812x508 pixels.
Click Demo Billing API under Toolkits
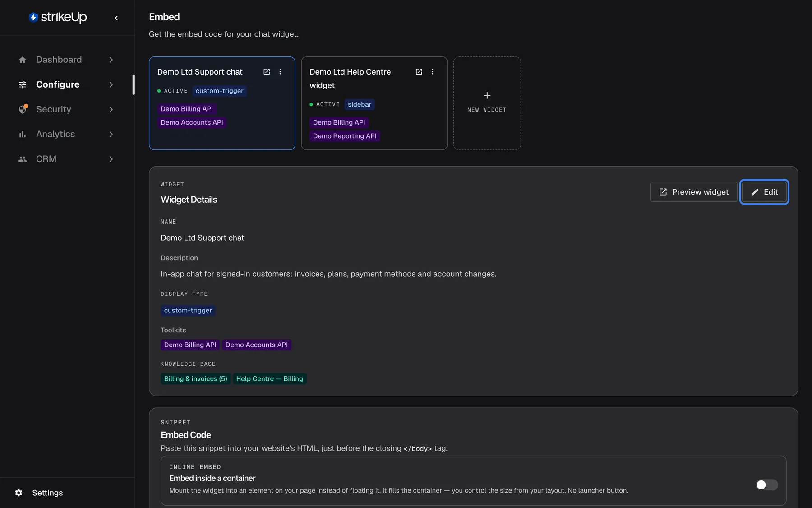coord(190,345)
